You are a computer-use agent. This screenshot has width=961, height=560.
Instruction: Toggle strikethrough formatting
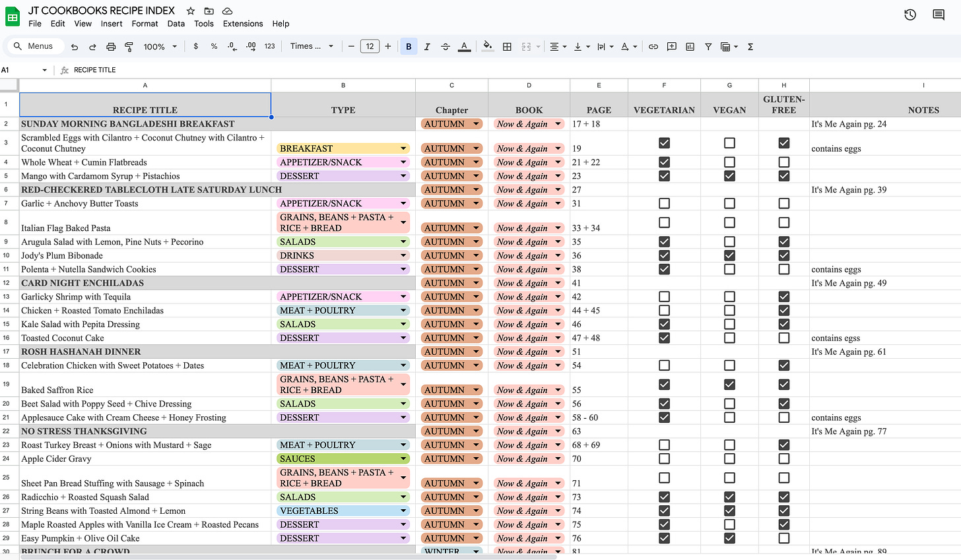[x=446, y=47]
